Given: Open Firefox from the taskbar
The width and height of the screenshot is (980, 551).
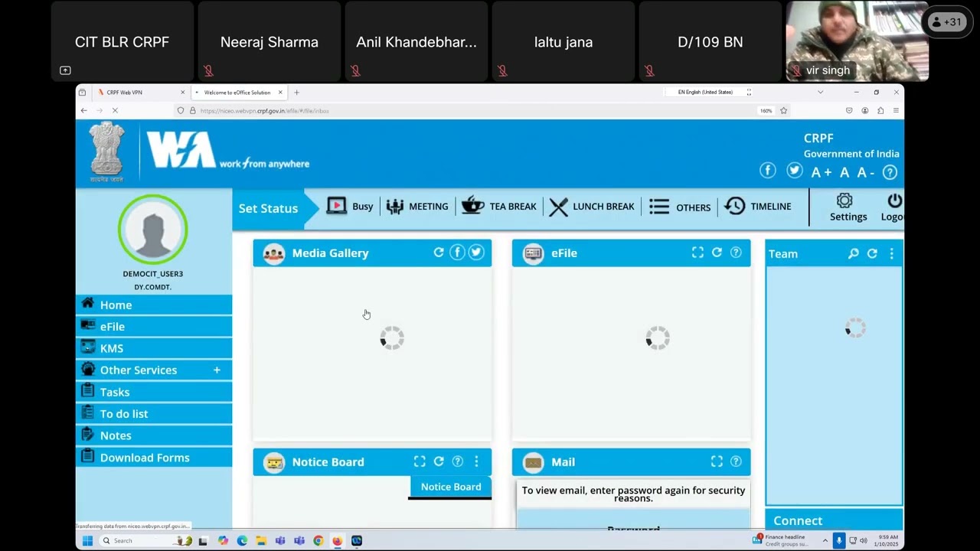Looking at the screenshot, I should pos(337,541).
